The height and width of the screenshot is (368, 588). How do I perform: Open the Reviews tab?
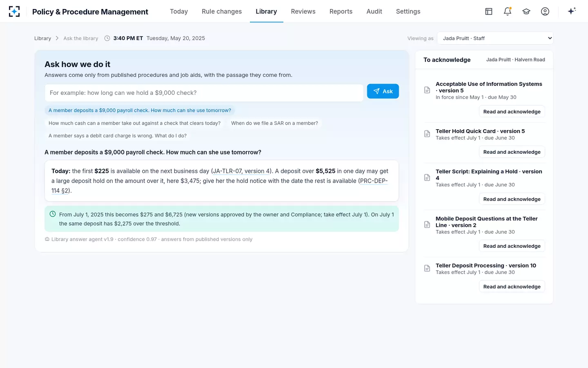(303, 11)
